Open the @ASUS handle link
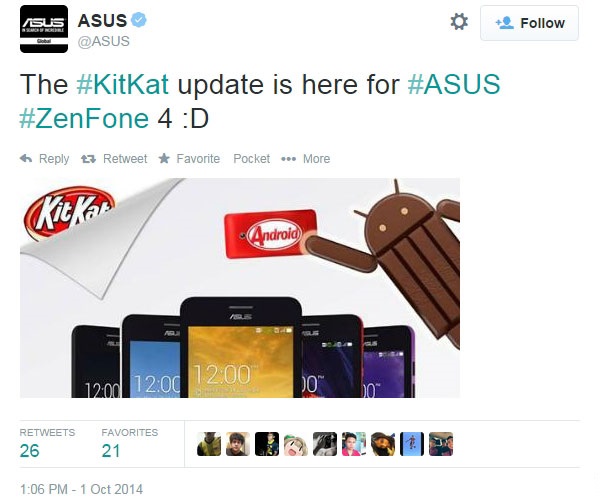 tap(104, 41)
